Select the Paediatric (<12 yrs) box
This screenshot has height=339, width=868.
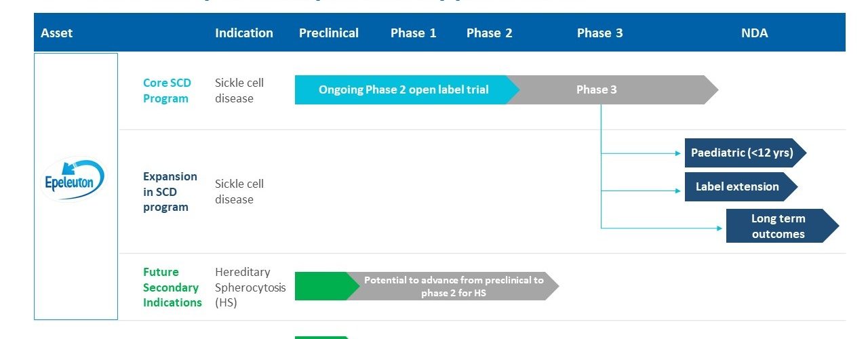[x=742, y=153]
